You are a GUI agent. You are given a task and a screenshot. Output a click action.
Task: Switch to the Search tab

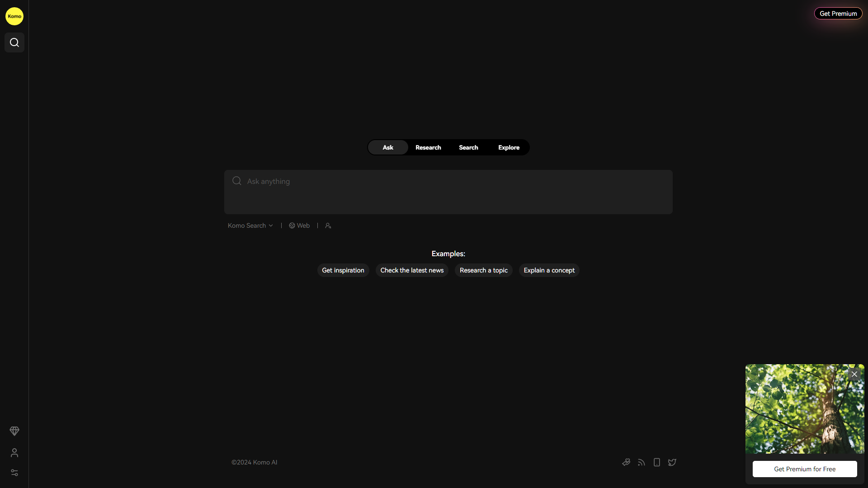point(468,147)
